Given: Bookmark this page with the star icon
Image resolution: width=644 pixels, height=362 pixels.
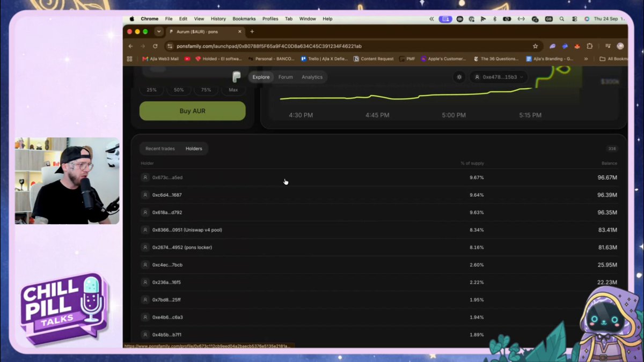Looking at the screenshot, I should pos(535,46).
